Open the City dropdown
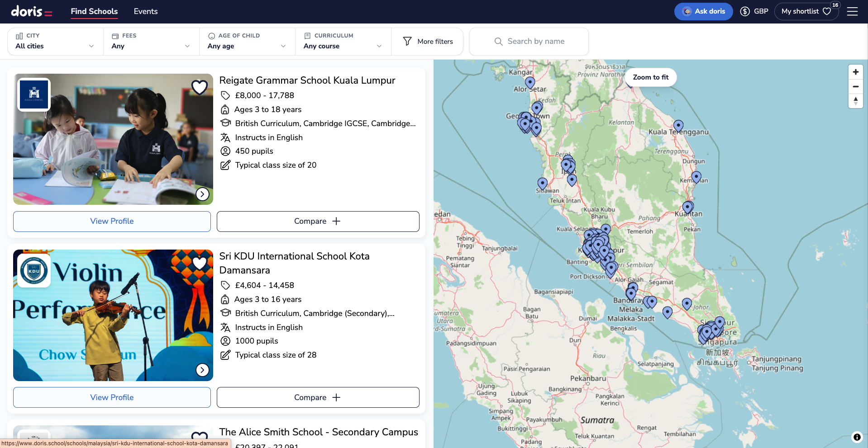The height and width of the screenshot is (448, 868). 55,41
